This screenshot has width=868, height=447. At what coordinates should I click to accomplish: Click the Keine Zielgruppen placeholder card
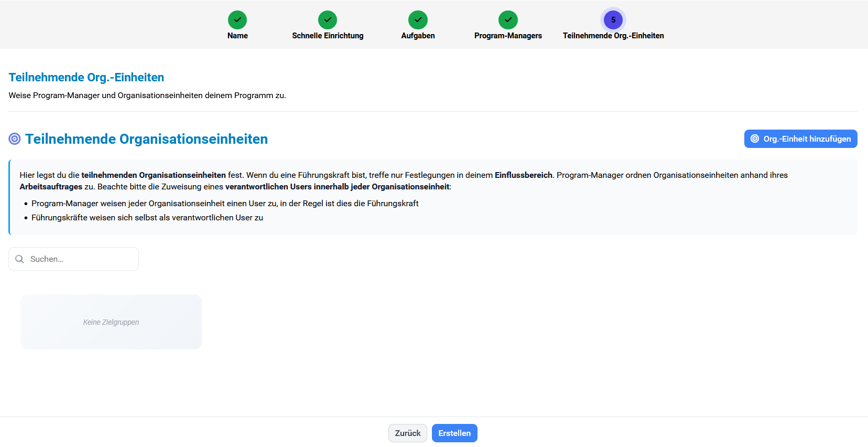111,322
